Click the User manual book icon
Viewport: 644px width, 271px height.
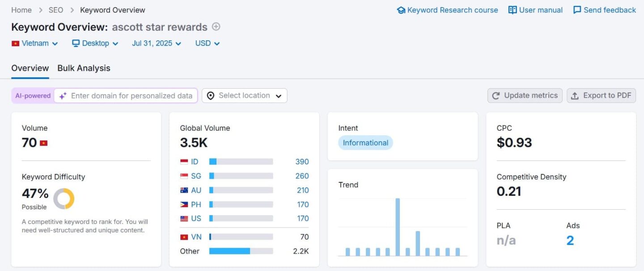(x=513, y=10)
